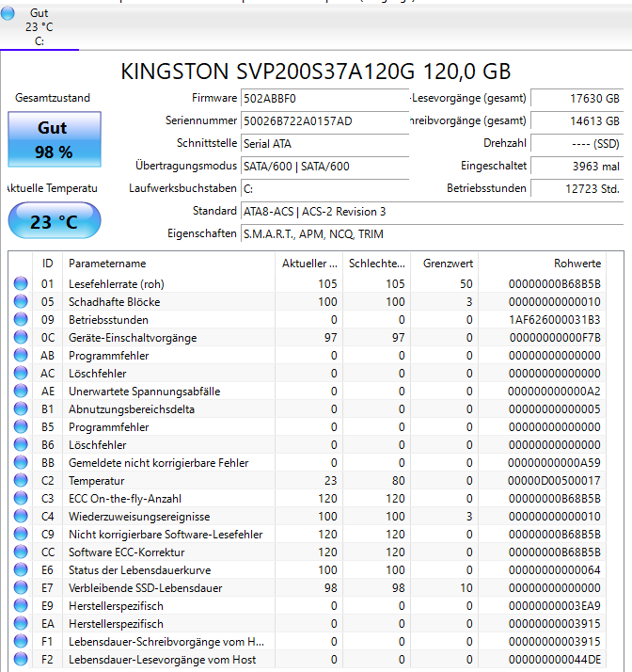Select raw value 00000000000064
632x672 pixels.
point(555,570)
